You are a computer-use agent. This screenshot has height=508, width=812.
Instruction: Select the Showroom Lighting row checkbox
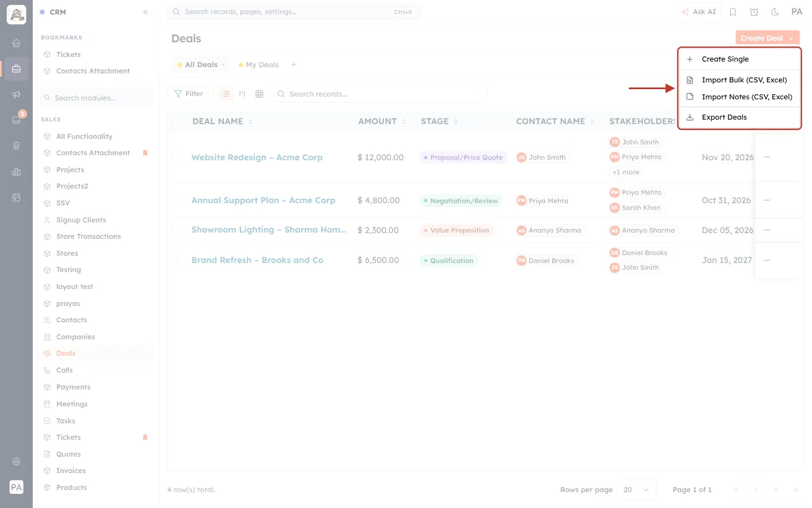tap(175, 230)
